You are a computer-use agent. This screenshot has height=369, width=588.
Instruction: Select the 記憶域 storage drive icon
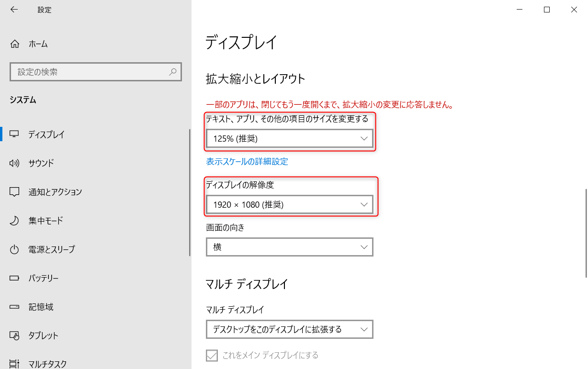(14, 307)
